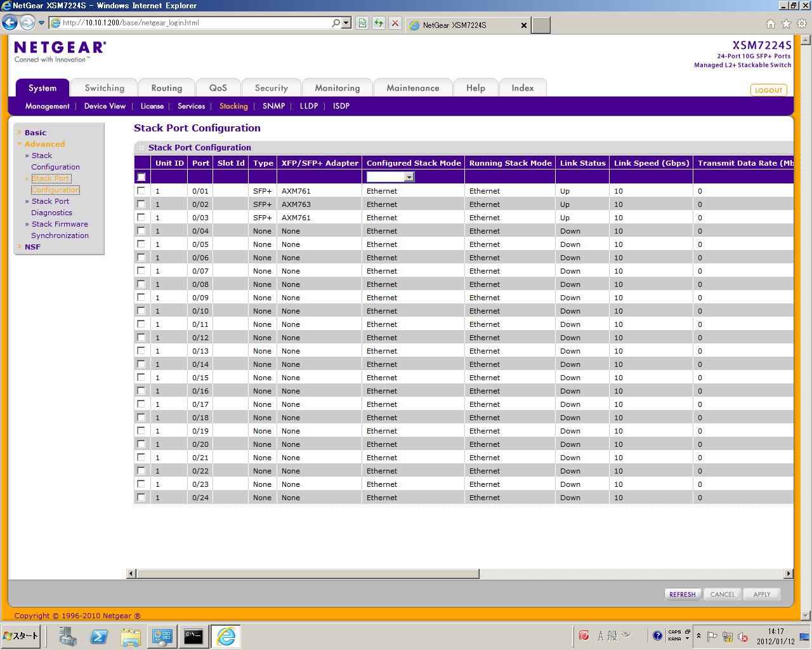Open the compatibility view icon
This screenshot has height=650, width=812.
coord(362,23)
